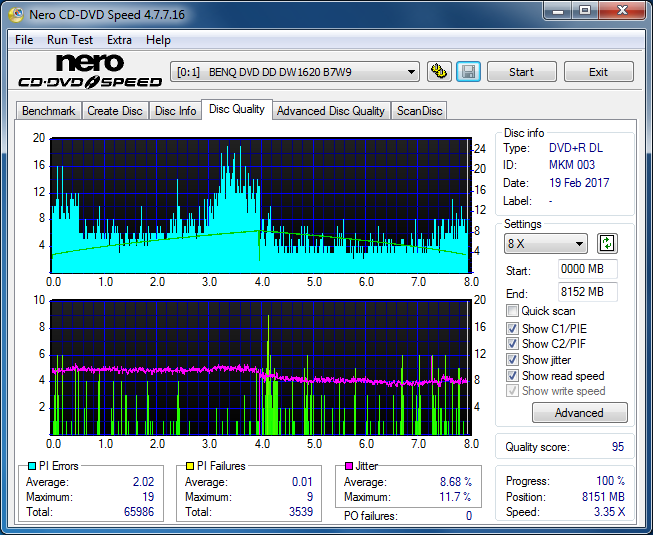Close the Nero CD-DVD Speed window
This screenshot has height=535, width=653.
622,11
